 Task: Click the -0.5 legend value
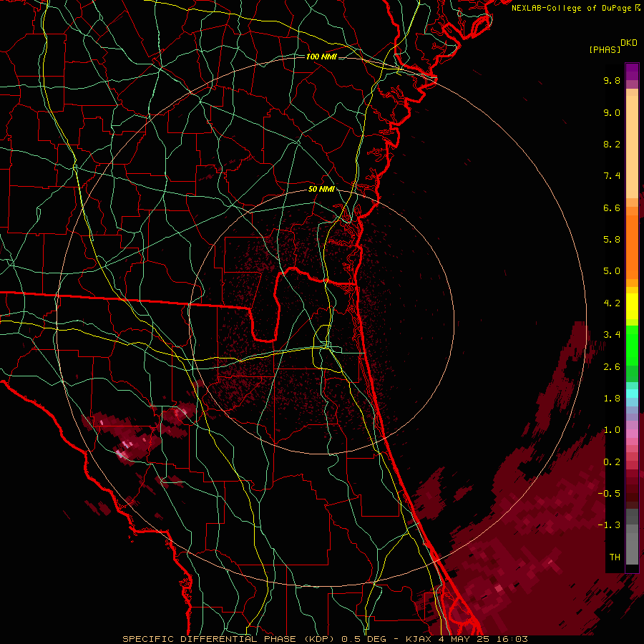[x=609, y=494]
